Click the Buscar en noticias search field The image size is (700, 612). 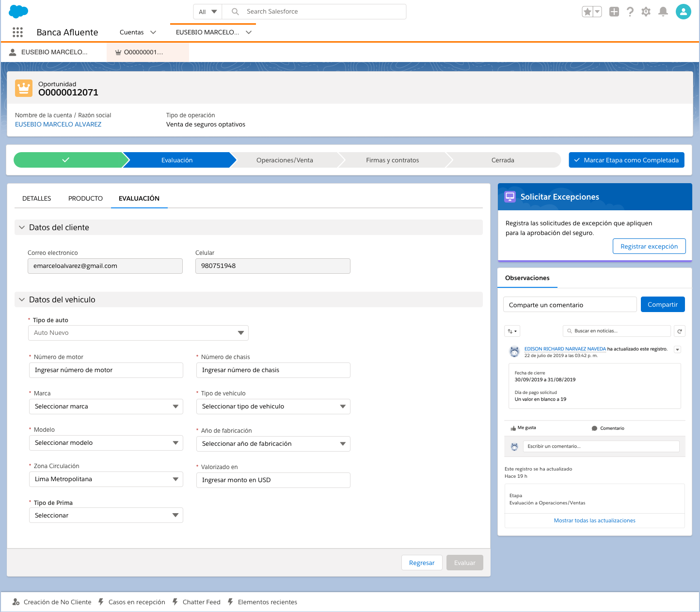tap(617, 331)
